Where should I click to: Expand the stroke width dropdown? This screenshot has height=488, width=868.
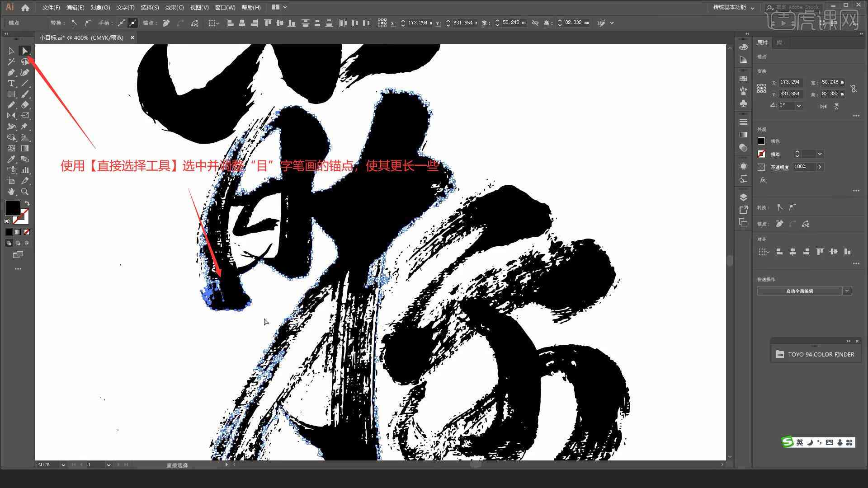pos(821,154)
